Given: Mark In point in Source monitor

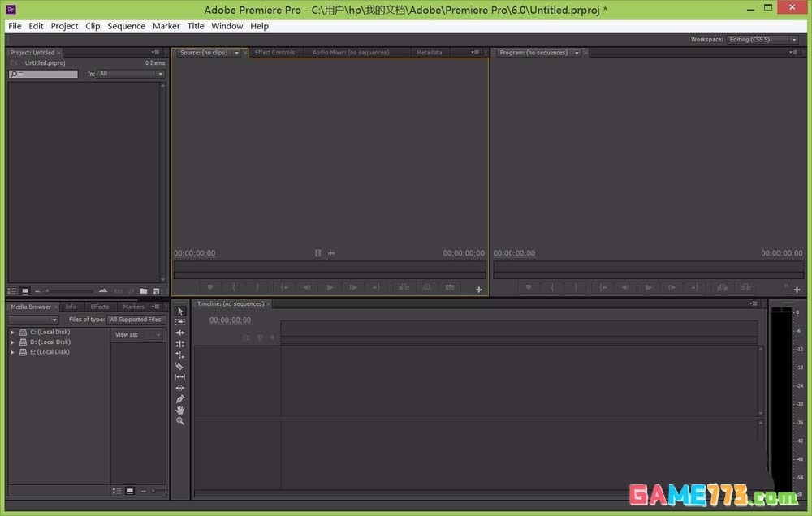Looking at the screenshot, I should [x=234, y=287].
